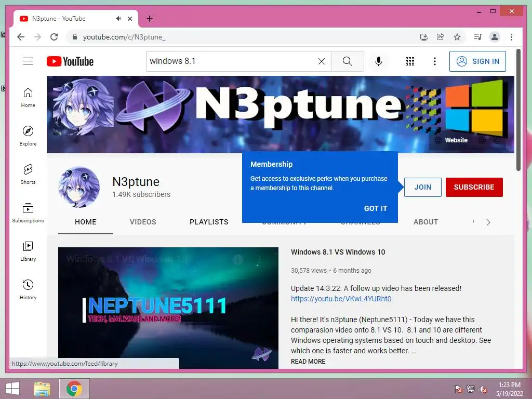Clear the search box text
Image resolution: width=532 pixels, height=399 pixels.
321,61
